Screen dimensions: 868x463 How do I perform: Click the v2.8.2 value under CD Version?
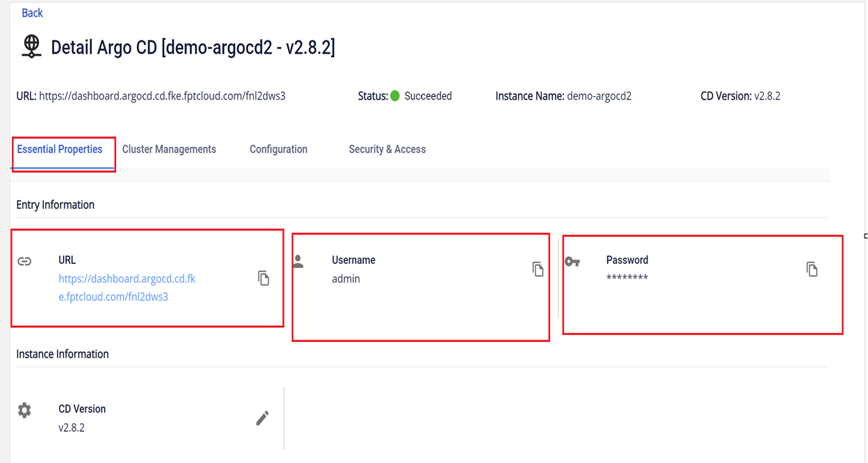coord(72,427)
